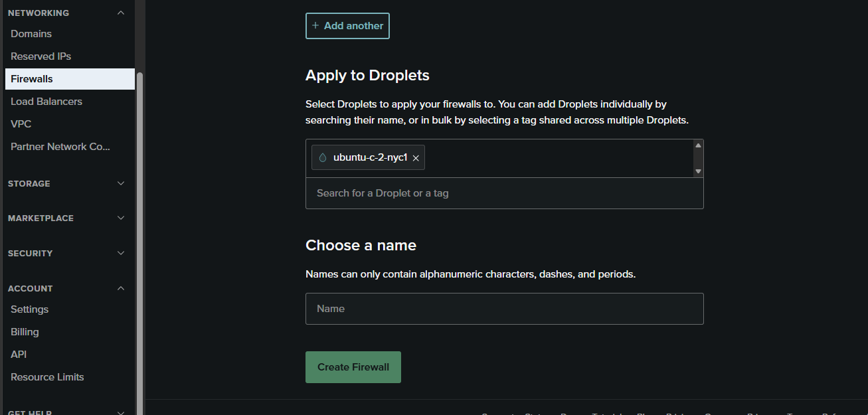Image resolution: width=868 pixels, height=415 pixels.
Task: Click the Add another button
Action: click(x=347, y=26)
